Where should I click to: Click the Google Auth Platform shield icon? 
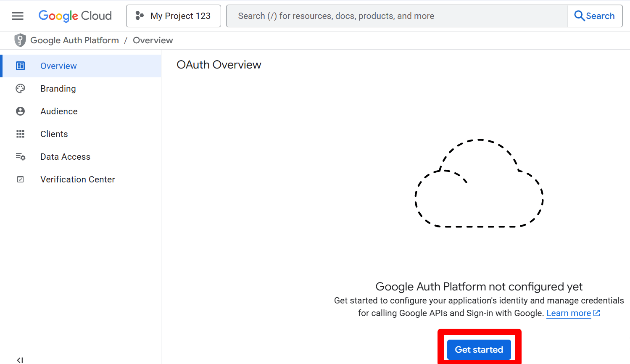pyautogui.click(x=20, y=40)
